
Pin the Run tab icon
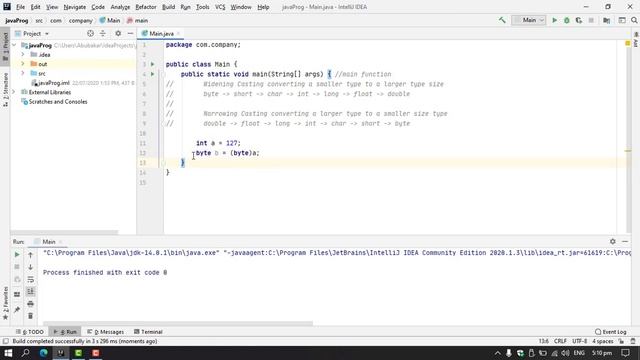click(x=17, y=310)
